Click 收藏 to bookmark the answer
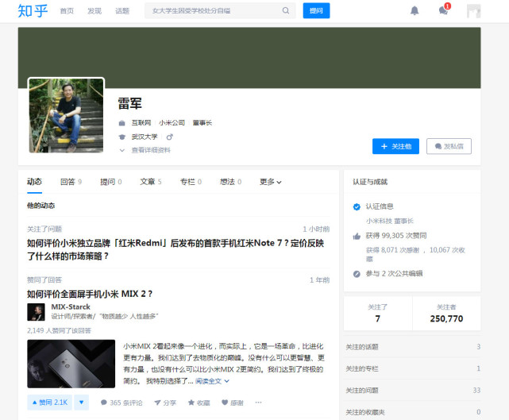Image resolution: width=509 pixels, height=420 pixels. [x=199, y=403]
